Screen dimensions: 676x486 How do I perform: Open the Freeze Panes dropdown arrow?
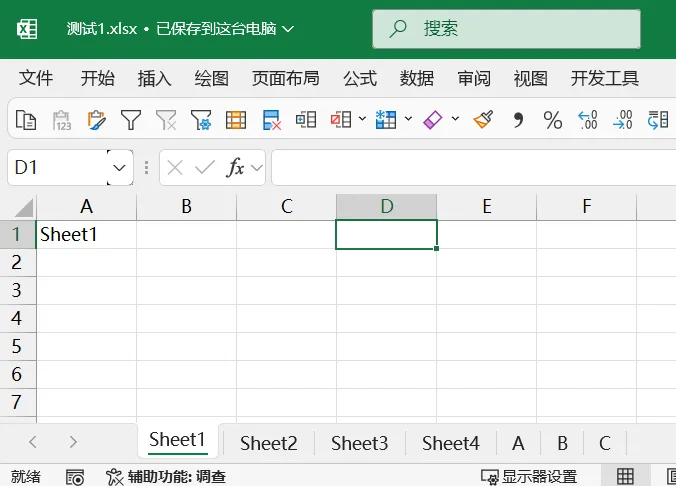pos(408,119)
